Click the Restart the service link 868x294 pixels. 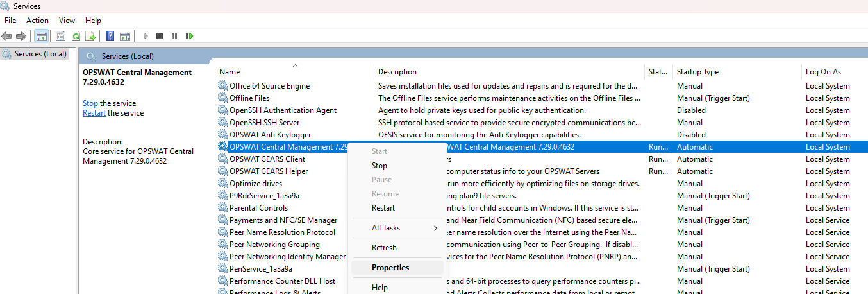pos(94,113)
